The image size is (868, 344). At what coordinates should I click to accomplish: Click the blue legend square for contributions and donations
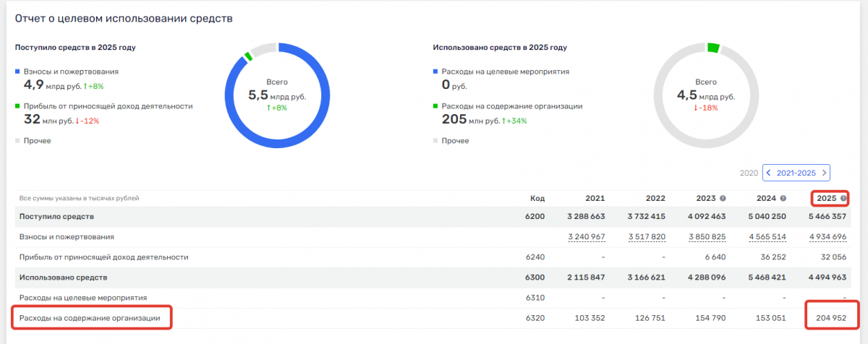[x=18, y=72]
